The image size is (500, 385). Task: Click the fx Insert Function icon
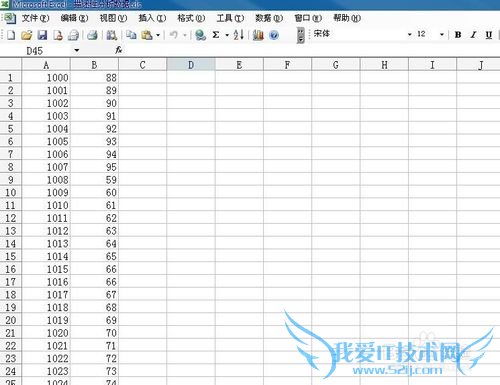(x=118, y=50)
